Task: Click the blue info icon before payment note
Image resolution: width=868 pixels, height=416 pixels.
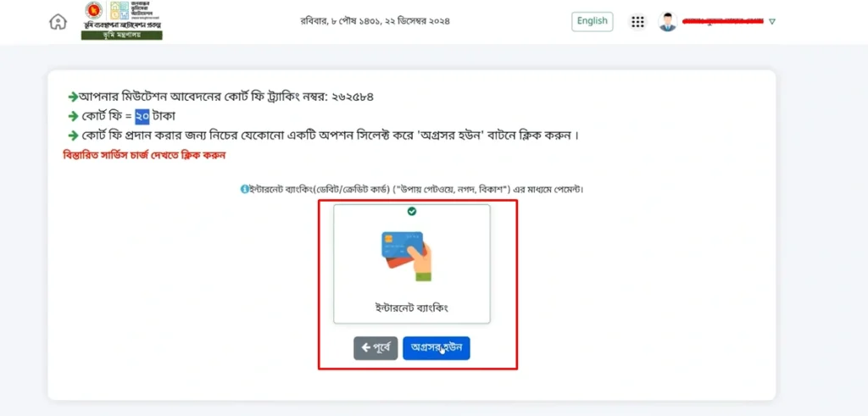Action: pyautogui.click(x=244, y=189)
